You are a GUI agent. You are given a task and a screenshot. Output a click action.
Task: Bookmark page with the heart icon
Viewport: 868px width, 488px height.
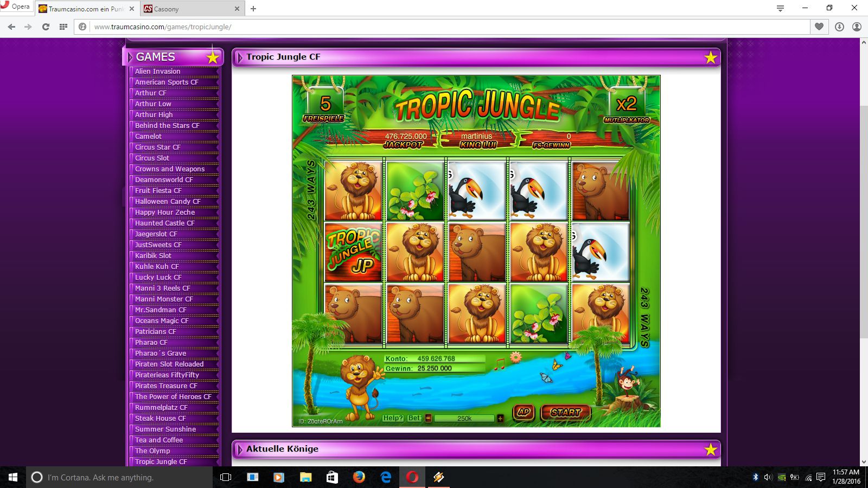(x=819, y=27)
